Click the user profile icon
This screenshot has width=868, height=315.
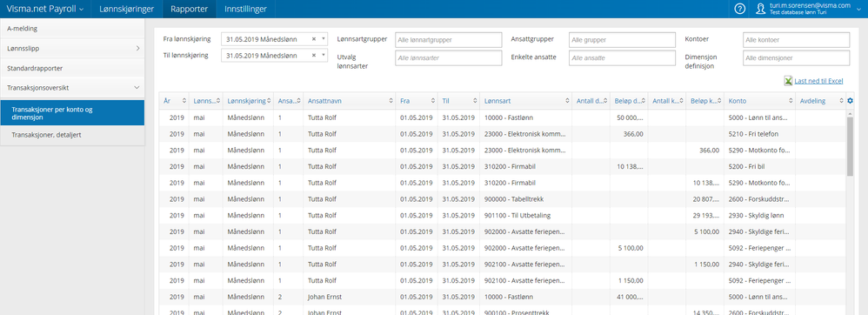(x=761, y=9)
